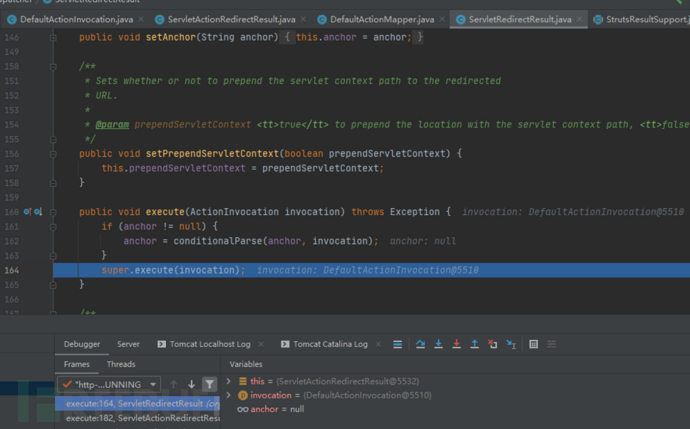
Task: Open thread selector dropdown http-...UNNING
Action: [x=109, y=384]
